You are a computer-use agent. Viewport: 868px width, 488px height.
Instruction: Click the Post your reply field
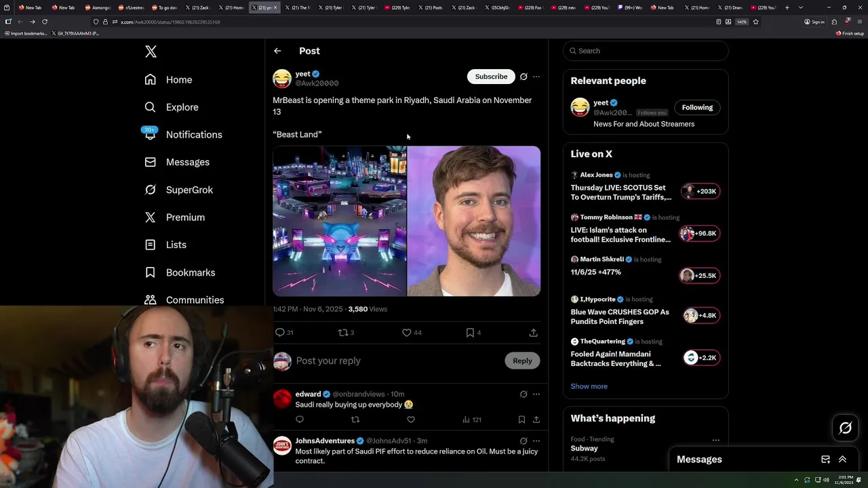click(397, 361)
